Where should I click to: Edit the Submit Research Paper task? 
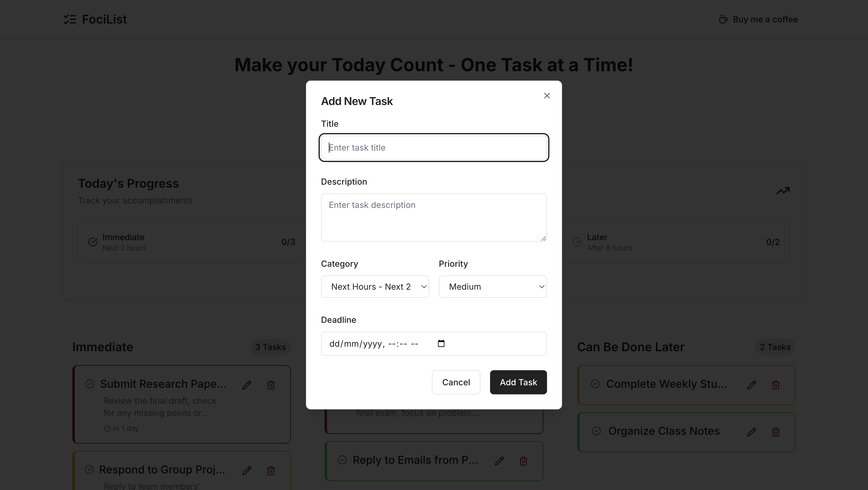tap(247, 385)
